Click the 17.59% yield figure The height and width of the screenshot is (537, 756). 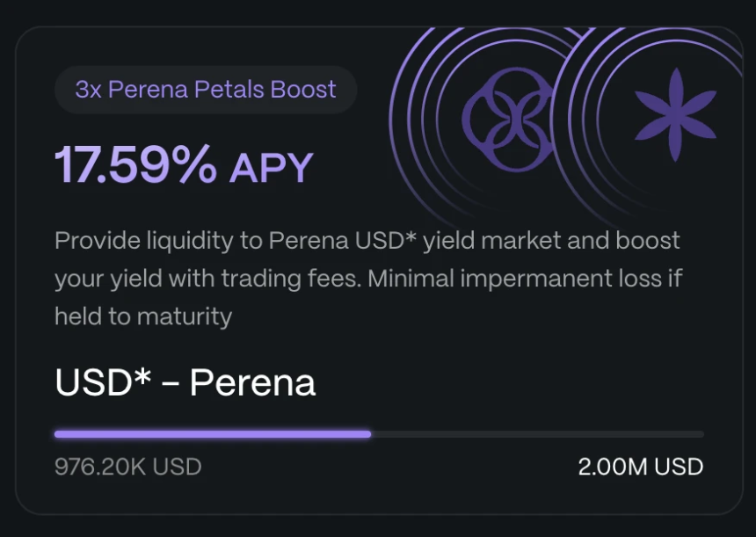pyautogui.click(x=136, y=164)
